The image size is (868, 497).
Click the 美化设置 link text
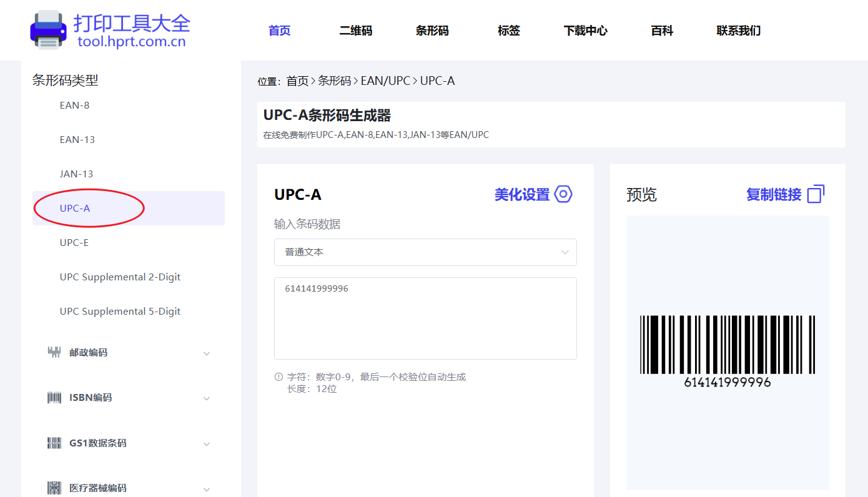click(x=522, y=194)
